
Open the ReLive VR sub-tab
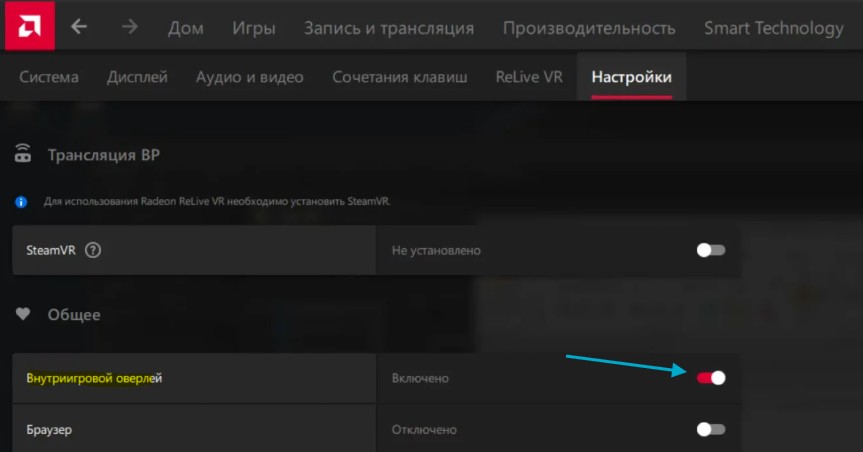coord(529,76)
